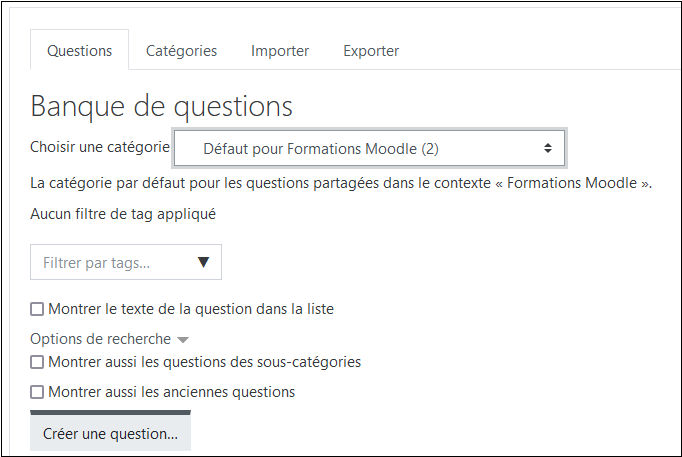Select the Exporter tab
The image size is (682, 457).
371,51
